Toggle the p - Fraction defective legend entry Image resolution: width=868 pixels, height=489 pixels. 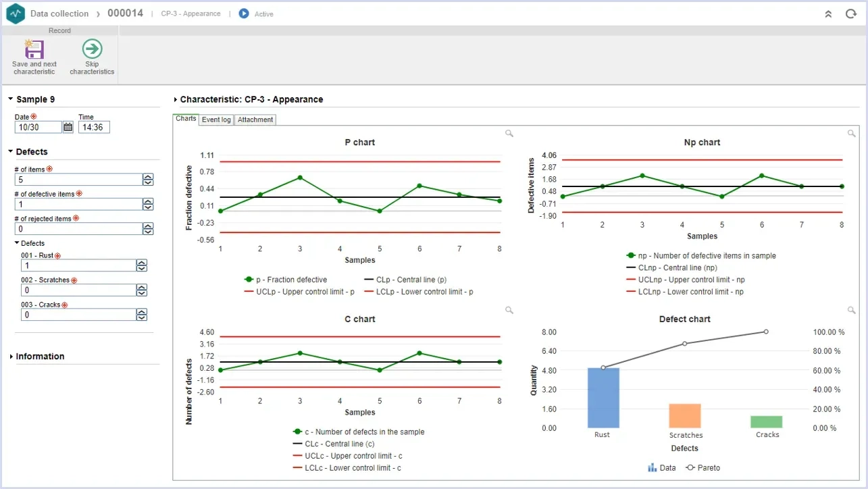(285, 280)
